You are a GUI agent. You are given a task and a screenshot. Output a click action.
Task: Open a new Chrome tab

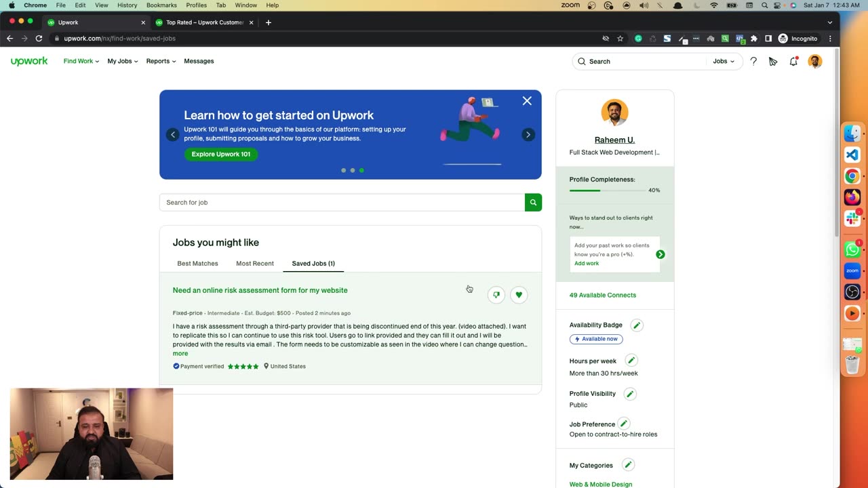[x=269, y=22]
